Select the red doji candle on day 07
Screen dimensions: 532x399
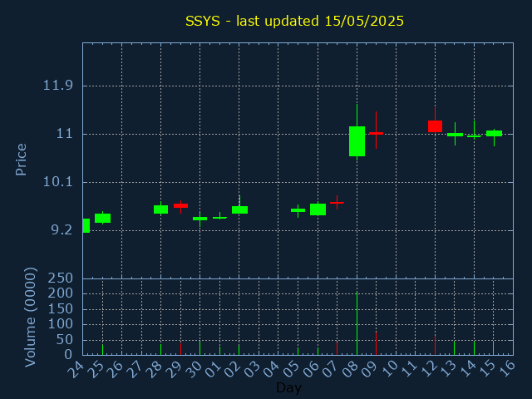[337, 203]
